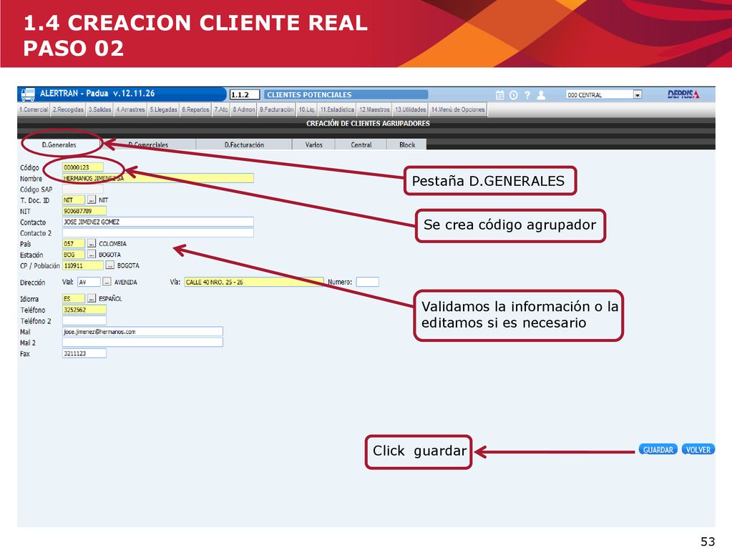The image size is (732, 560).
Task: Switch to D.Comerciales tab
Action: pyautogui.click(x=148, y=144)
